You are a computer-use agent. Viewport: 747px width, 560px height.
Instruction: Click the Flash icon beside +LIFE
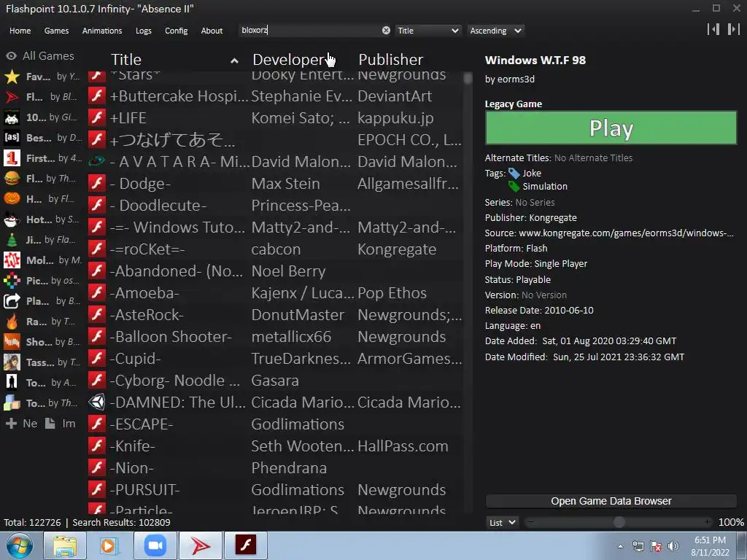click(97, 117)
